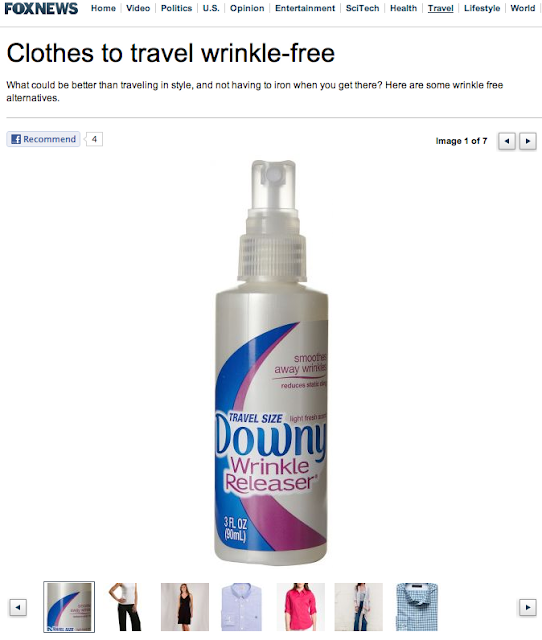Select the pink shirt thumbnail
The width and height of the screenshot is (542, 640).
click(x=300, y=607)
